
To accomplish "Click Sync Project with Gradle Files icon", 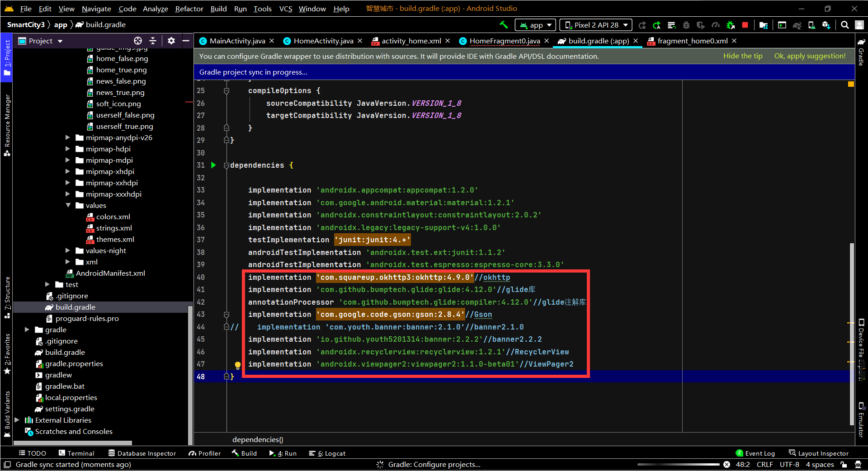I will point(797,25).
